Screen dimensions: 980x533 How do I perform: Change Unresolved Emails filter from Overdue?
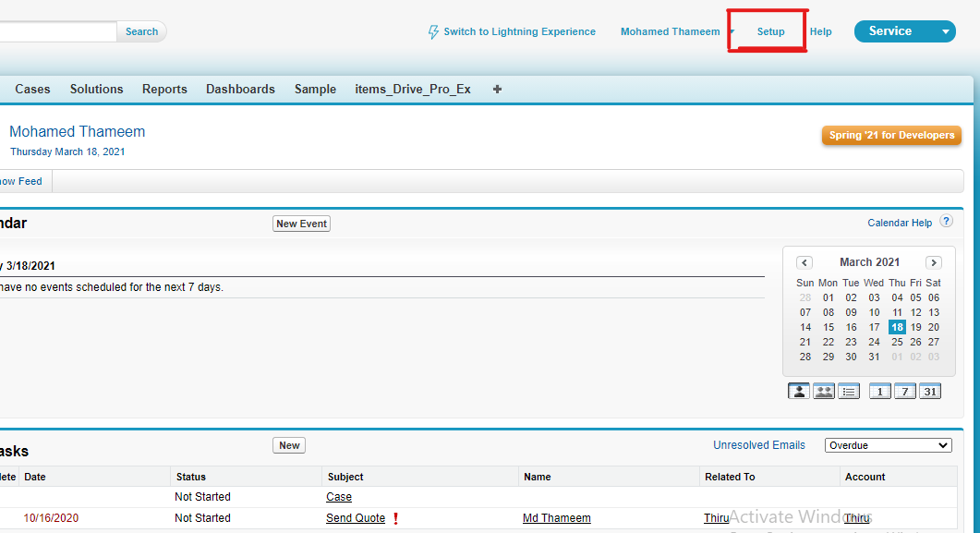[888, 444]
